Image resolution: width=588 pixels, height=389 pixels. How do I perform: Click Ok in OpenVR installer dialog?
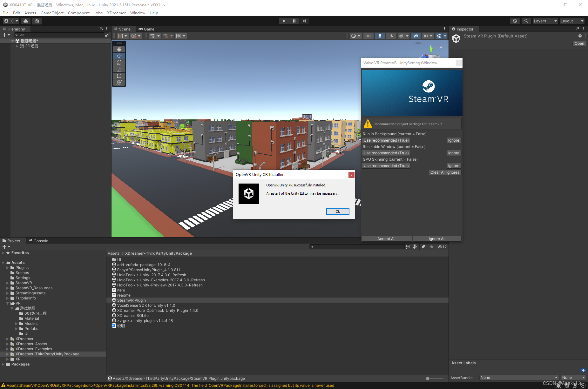point(338,211)
